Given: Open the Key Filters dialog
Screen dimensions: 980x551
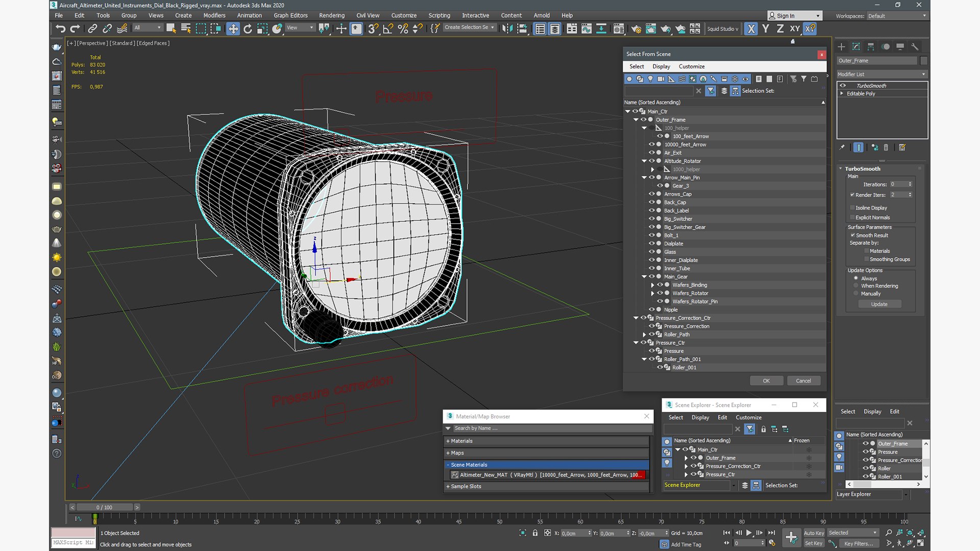Looking at the screenshot, I should click(x=859, y=543).
